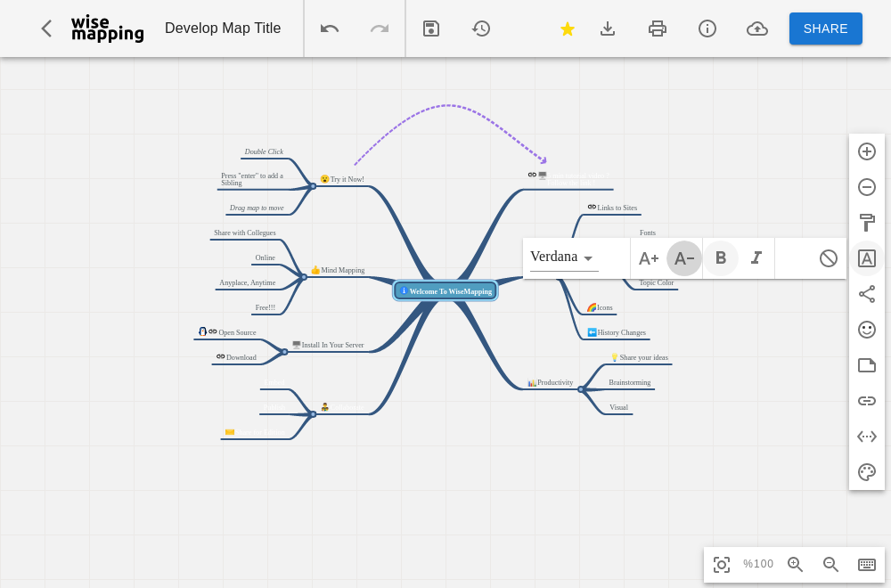Delete the topic with the minus icon

pyautogui.click(x=867, y=187)
